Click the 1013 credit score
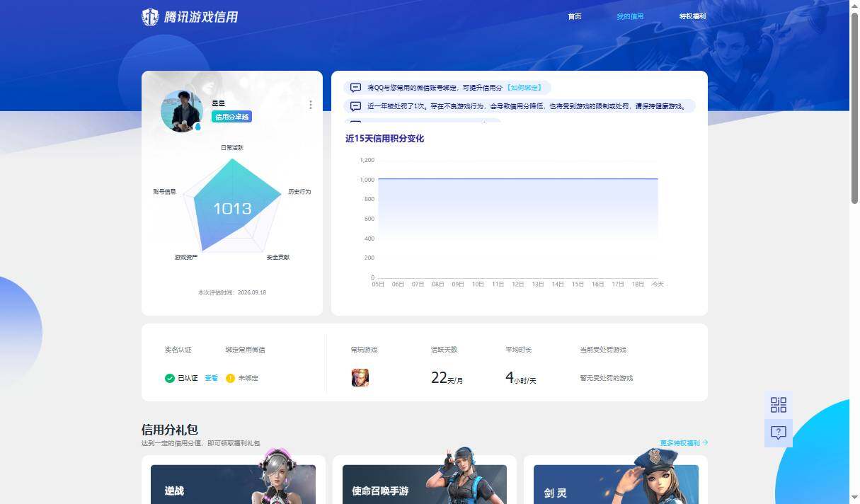860x504 pixels. (232, 208)
